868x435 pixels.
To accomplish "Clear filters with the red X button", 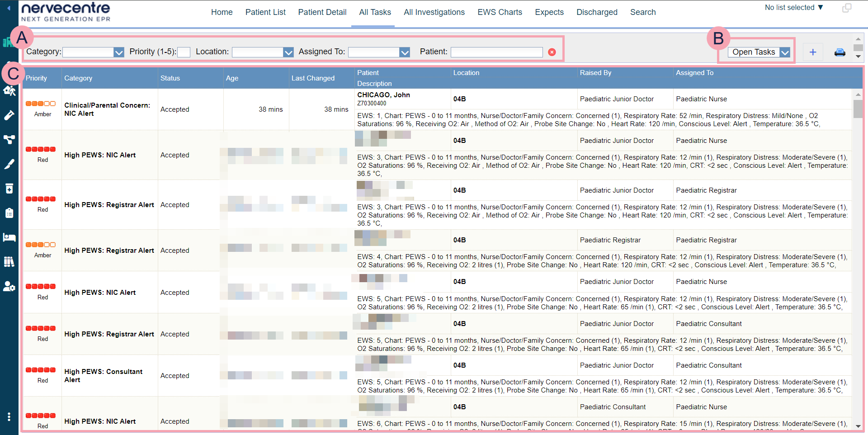I will coord(552,52).
